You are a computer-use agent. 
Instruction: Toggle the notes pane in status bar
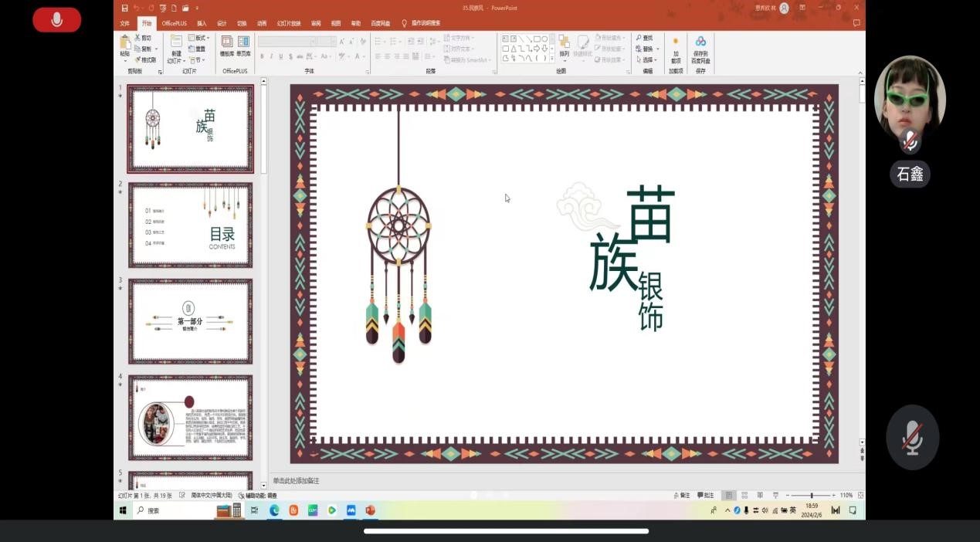[682, 495]
